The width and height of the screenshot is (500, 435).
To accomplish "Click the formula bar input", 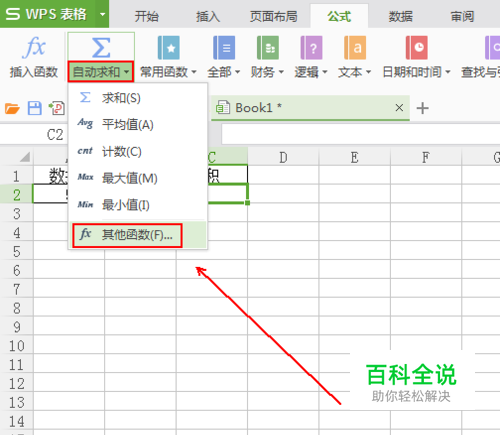I will 361,134.
